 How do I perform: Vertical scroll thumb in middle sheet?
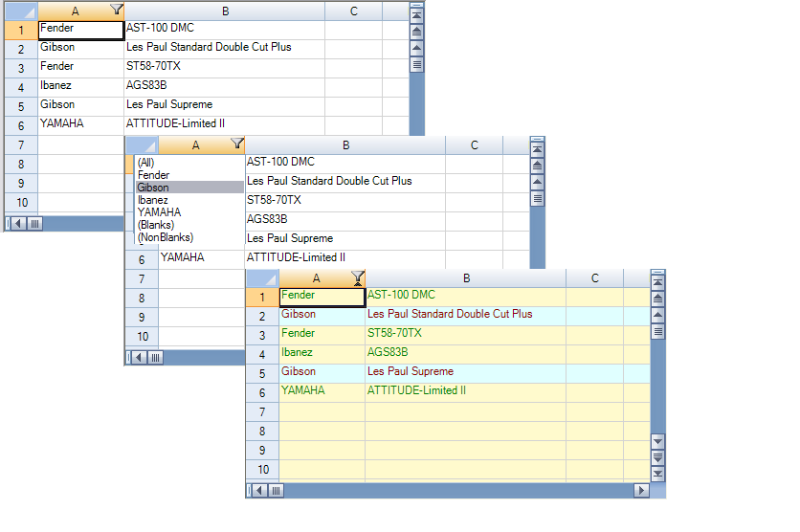(x=537, y=198)
